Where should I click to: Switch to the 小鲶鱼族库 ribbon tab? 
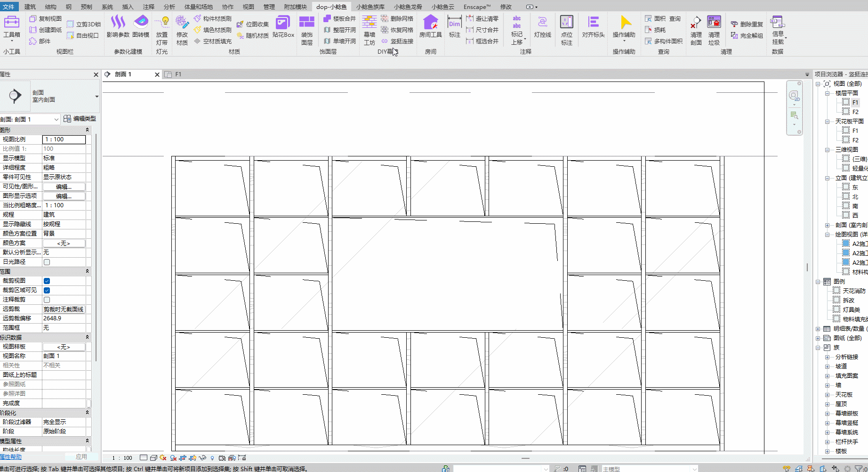pos(370,7)
